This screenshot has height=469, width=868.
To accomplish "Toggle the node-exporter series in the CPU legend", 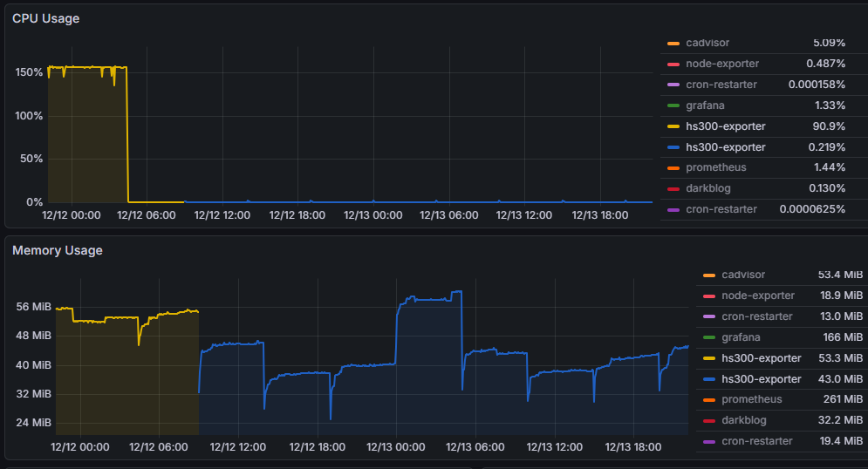I will 722,64.
